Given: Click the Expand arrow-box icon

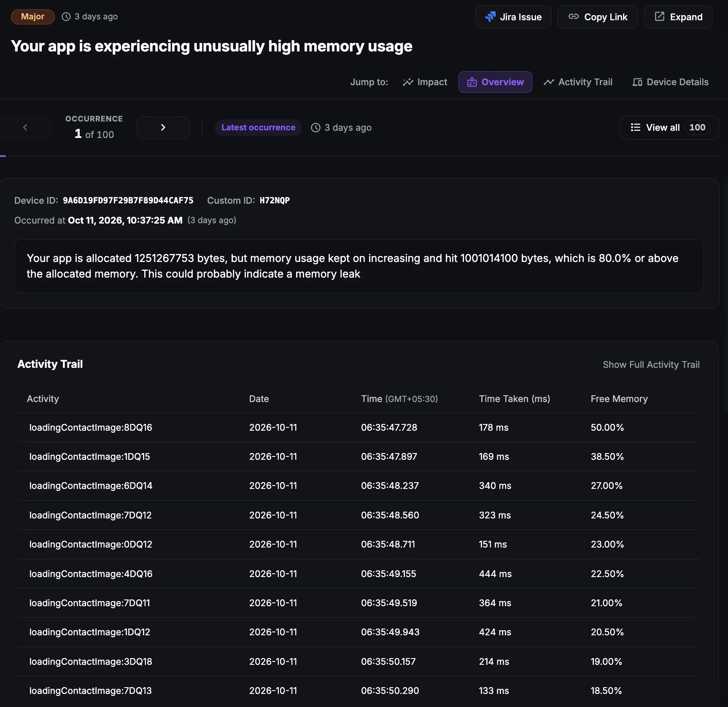Looking at the screenshot, I should (x=659, y=16).
